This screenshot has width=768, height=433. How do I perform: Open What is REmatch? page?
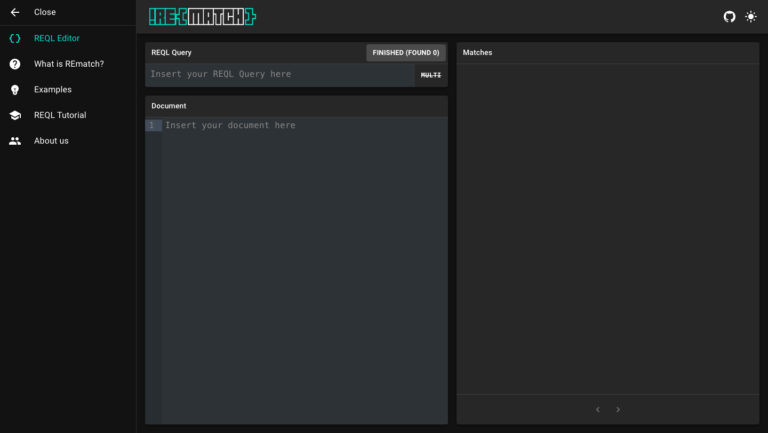[x=69, y=64]
